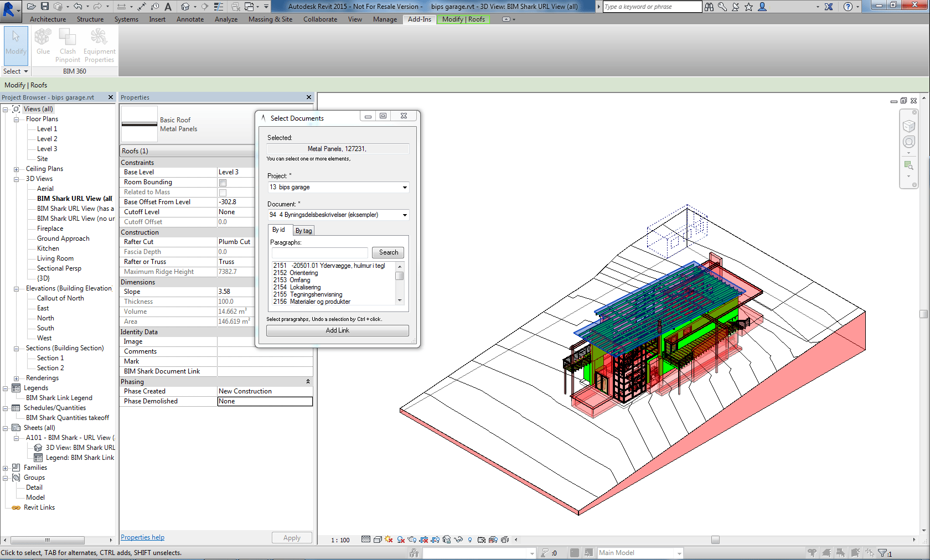Image resolution: width=930 pixels, height=560 pixels.
Task: Expand the Ceiling Plans node
Action: (16, 169)
